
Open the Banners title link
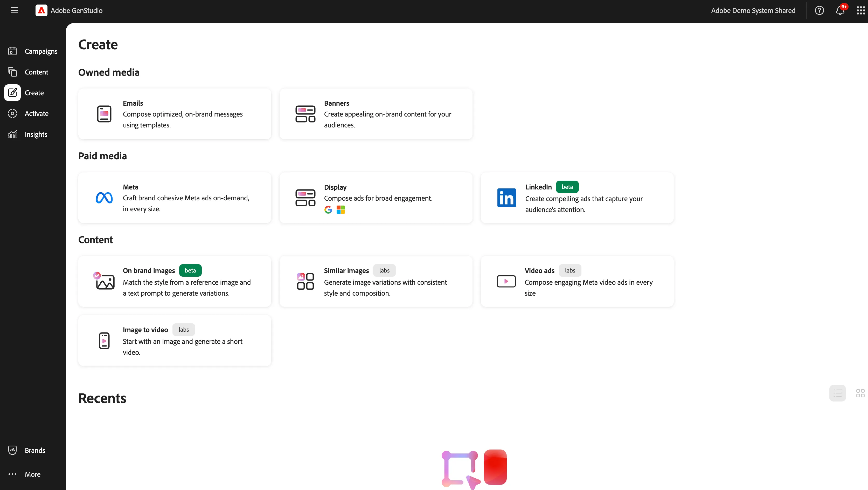point(337,103)
